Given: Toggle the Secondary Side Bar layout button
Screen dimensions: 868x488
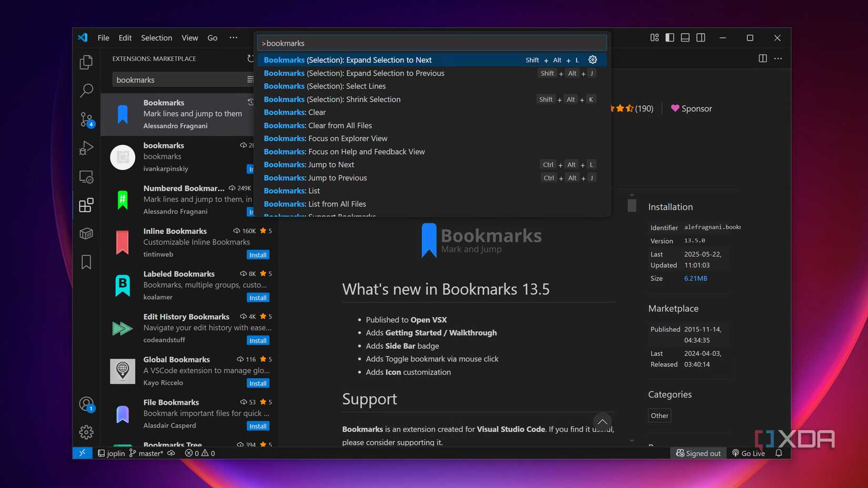Looking at the screenshot, I should 701,38.
